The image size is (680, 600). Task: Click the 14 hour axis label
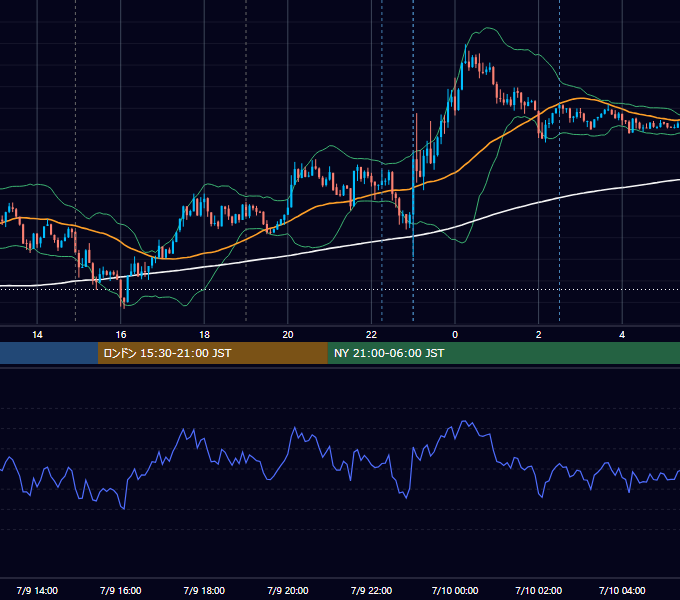pos(37,335)
